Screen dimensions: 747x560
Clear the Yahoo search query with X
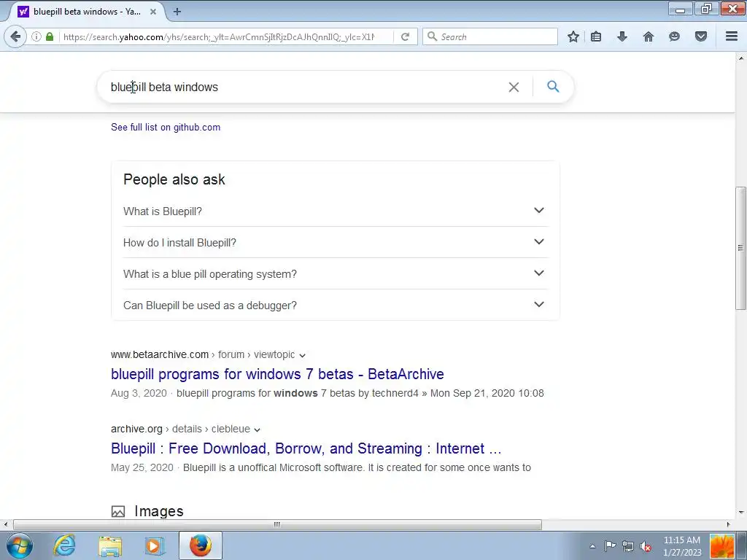tap(514, 87)
